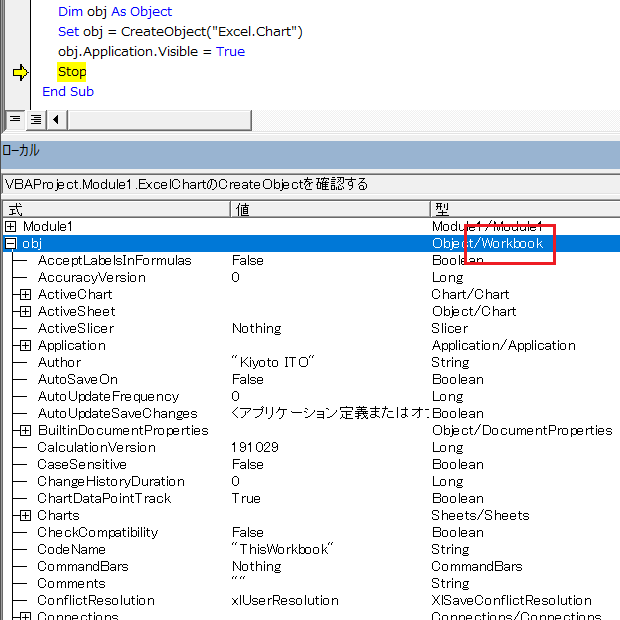Click the Dim obj As Object line
The height and width of the screenshot is (620, 620).
click(x=115, y=11)
